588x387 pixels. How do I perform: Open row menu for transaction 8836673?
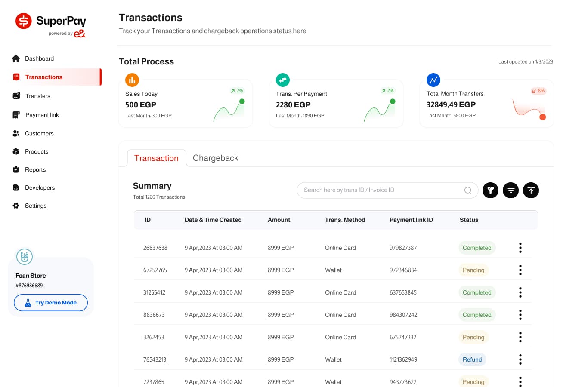tap(520, 315)
